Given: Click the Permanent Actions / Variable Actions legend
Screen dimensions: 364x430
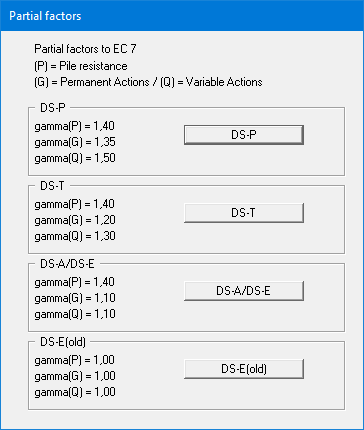Looking at the screenshot, I should point(148,82).
